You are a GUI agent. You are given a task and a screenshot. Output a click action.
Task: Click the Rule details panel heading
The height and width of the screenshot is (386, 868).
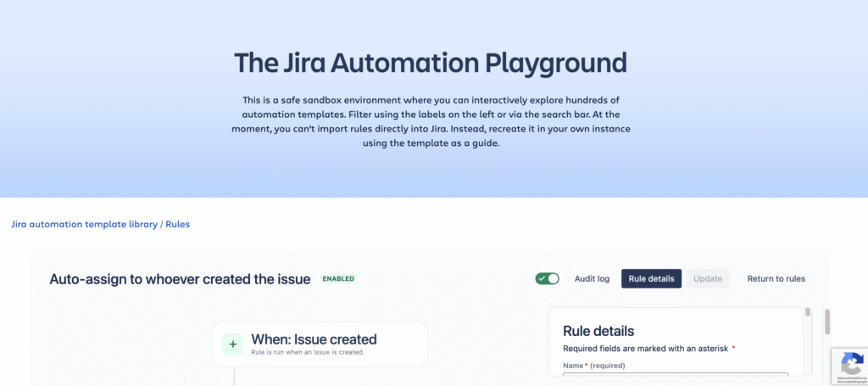point(598,331)
